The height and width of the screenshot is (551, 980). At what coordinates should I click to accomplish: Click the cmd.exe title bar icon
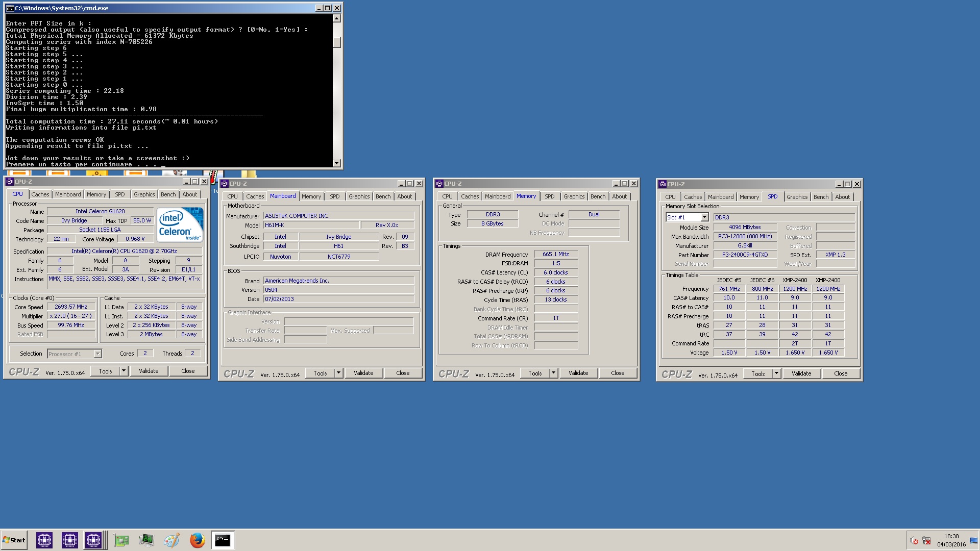click(x=10, y=8)
